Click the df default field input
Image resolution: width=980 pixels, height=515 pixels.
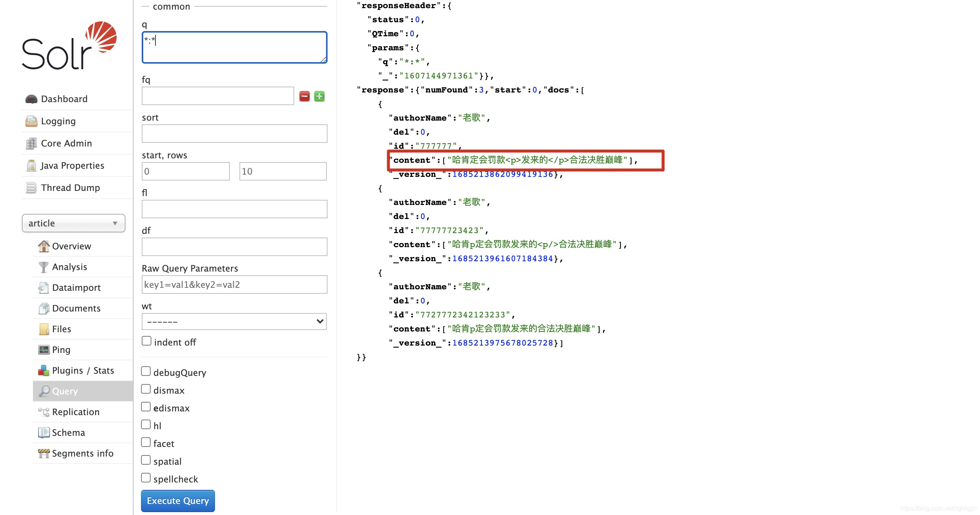(234, 247)
